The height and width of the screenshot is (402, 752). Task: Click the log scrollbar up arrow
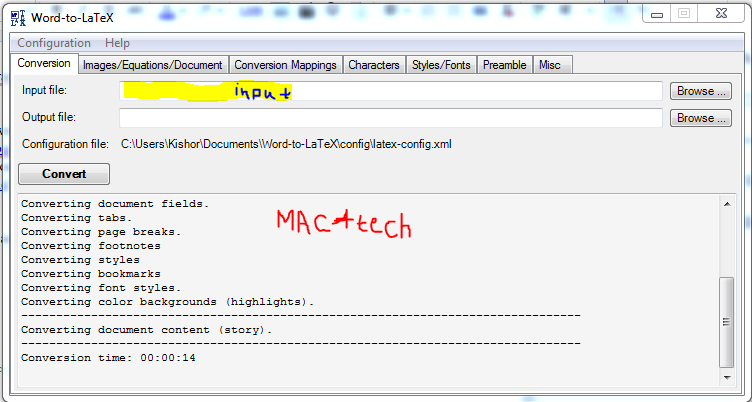727,204
